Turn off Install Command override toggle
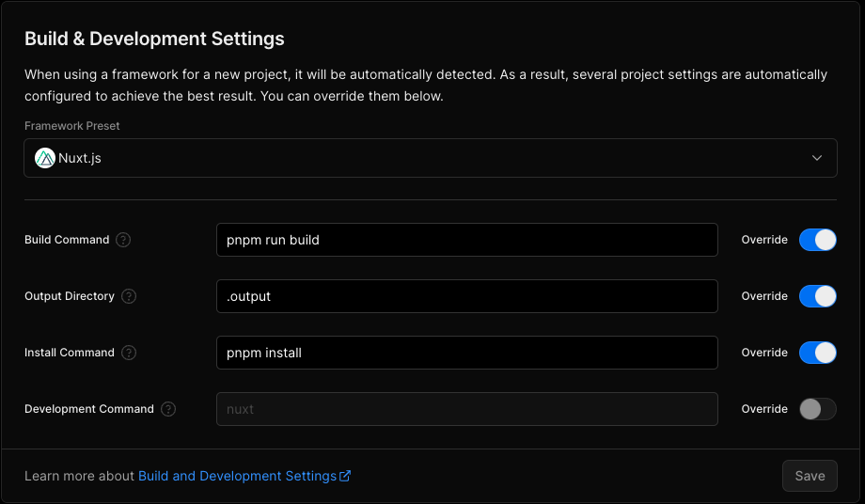Screen dimensions: 865x504 [x=818, y=353]
